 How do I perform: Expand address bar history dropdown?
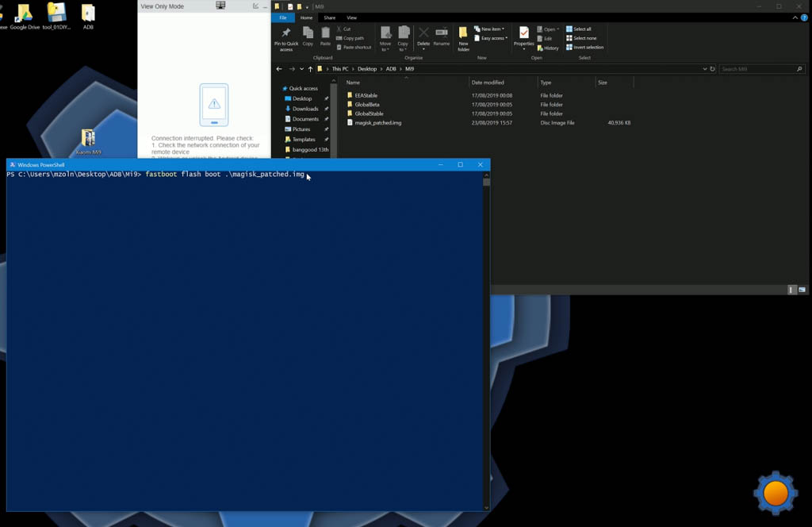click(x=704, y=69)
